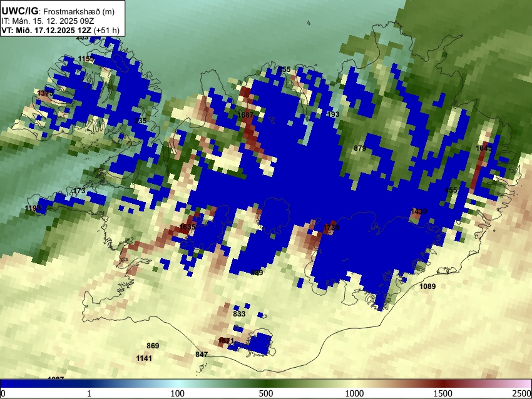Click the 173 value label
Screen dimensions: 532x399
point(79,191)
